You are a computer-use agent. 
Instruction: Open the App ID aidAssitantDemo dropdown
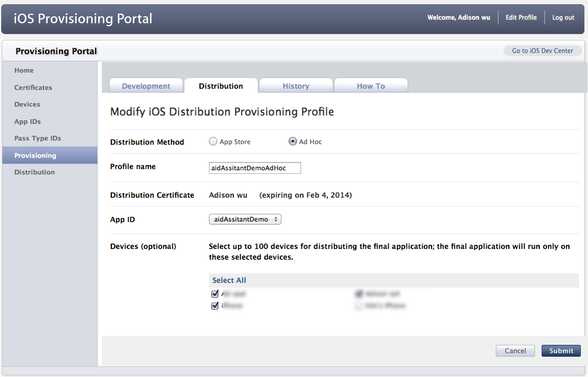pyautogui.click(x=245, y=219)
